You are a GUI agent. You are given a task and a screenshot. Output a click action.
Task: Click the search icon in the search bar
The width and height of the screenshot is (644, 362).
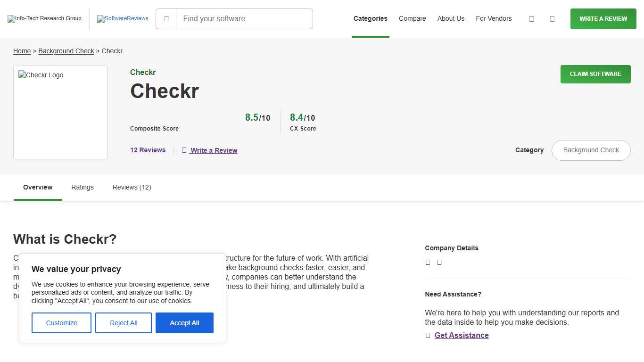165,18
